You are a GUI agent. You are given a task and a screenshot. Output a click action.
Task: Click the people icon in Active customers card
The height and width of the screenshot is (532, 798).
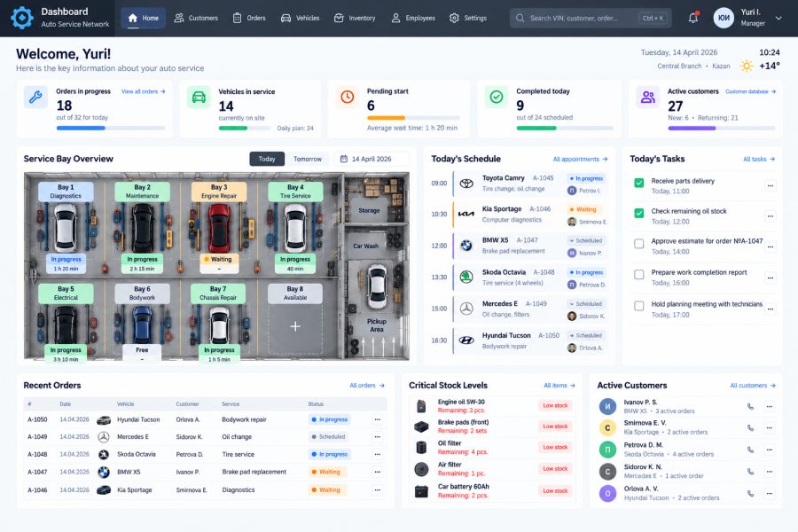click(648, 97)
